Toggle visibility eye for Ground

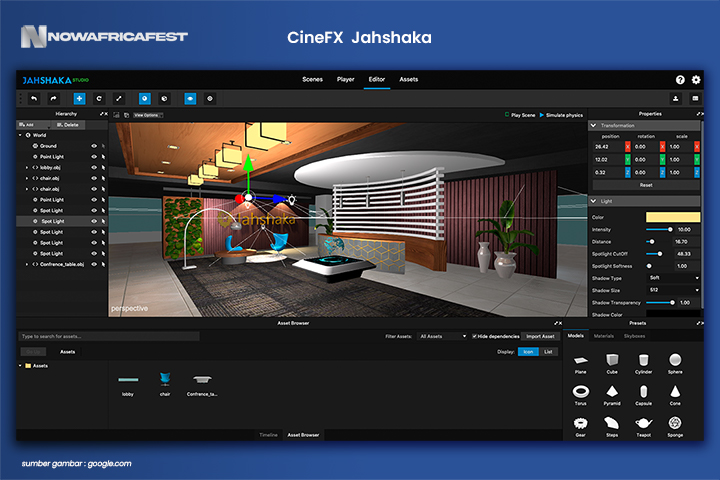point(94,146)
